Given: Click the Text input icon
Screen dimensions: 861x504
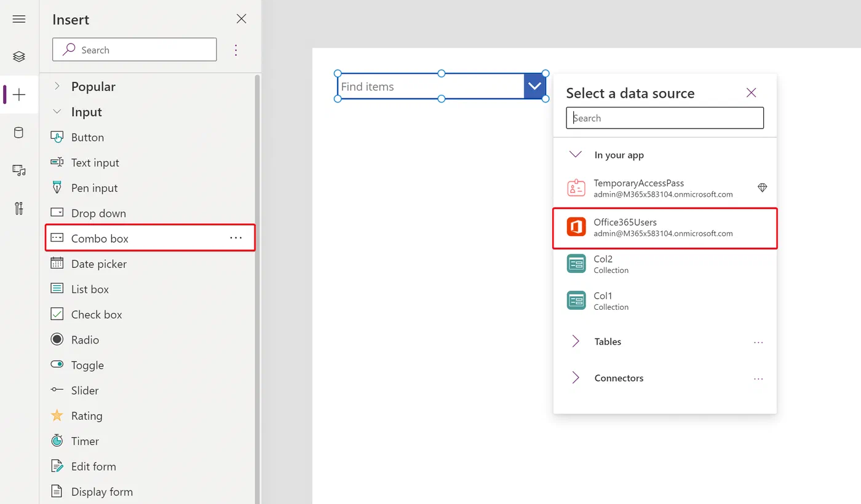Looking at the screenshot, I should tap(57, 162).
